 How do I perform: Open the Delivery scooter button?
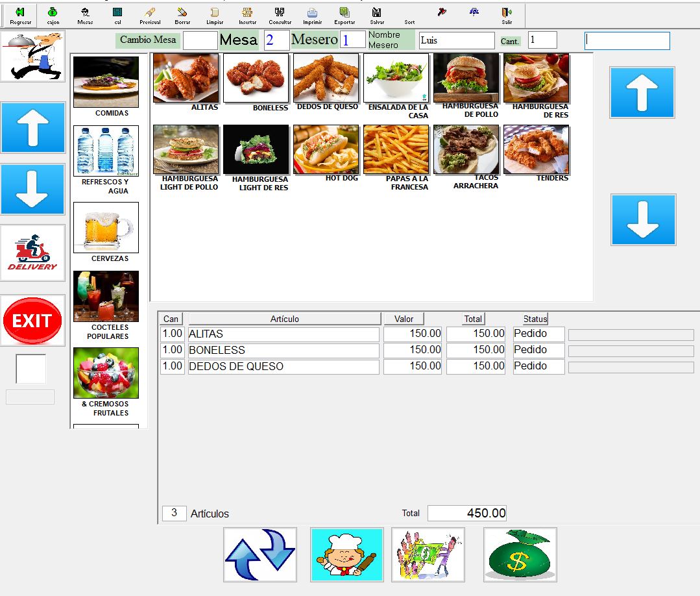point(33,253)
